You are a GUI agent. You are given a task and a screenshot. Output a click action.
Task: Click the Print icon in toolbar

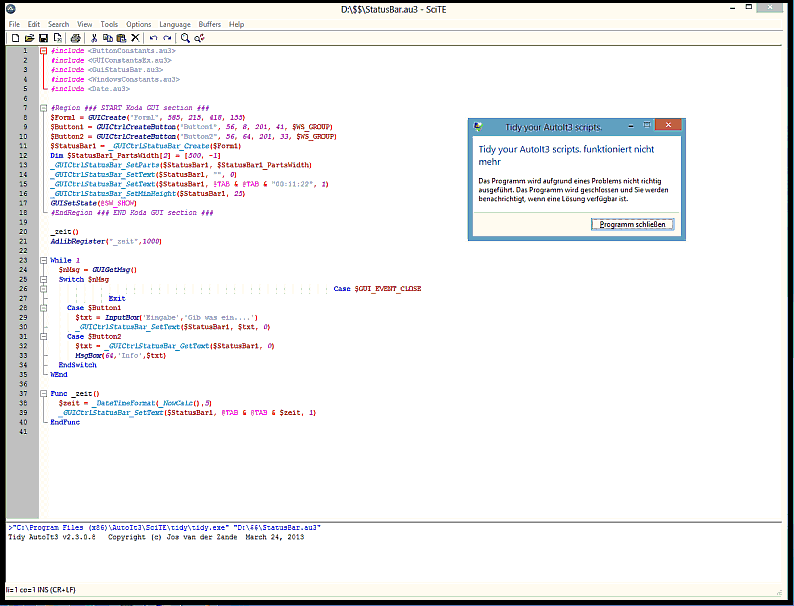(75, 38)
